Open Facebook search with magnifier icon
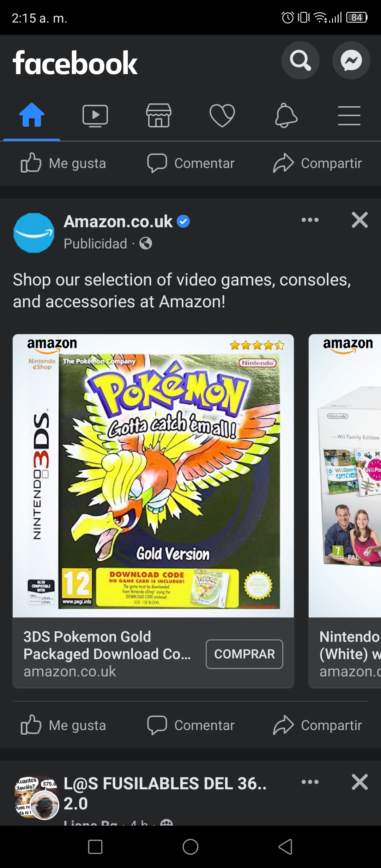Screen dimensions: 381x868 [x=300, y=60]
